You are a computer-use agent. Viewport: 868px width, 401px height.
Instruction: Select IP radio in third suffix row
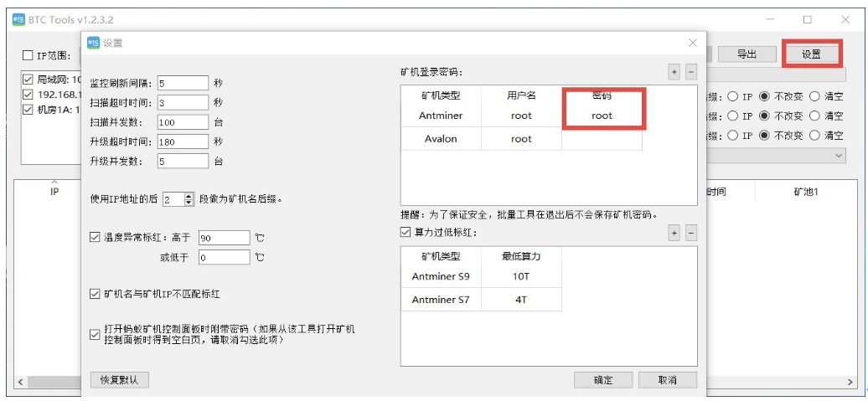[732, 135]
